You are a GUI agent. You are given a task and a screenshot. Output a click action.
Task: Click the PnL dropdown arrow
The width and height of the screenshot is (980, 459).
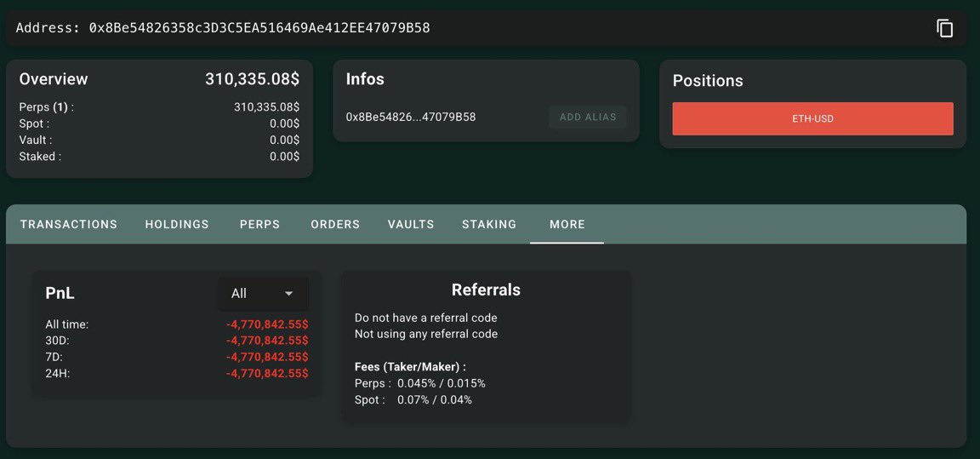pyautogui.click(x=288, y=293)
